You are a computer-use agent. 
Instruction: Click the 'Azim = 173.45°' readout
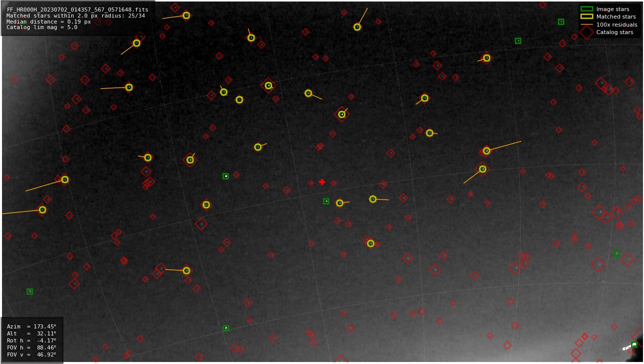[x=32, y=326]
